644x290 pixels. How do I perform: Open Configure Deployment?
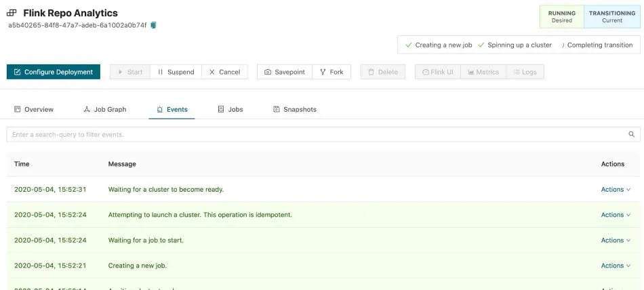[x=54, y=72]
